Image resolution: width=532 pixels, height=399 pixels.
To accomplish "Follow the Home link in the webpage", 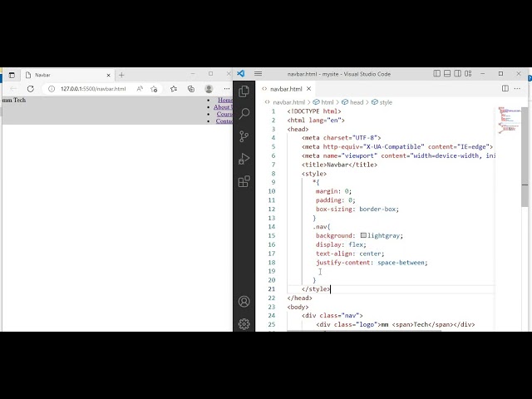I will point(225,100).
